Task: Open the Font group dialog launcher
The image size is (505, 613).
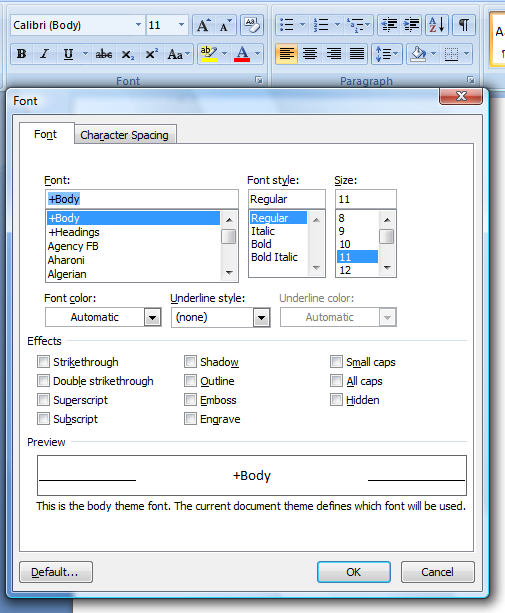Action: click(258, 80)
